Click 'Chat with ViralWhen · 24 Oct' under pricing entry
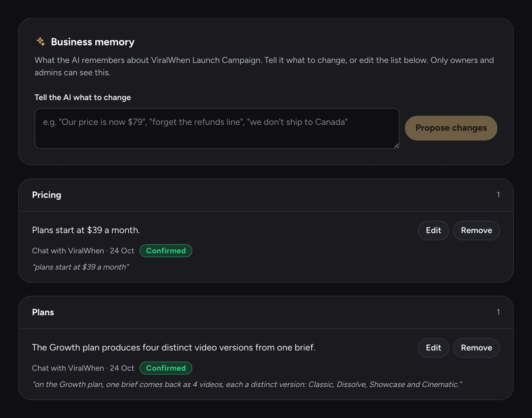The width and height of the screenshot is (532, 418). coord(83,251)
